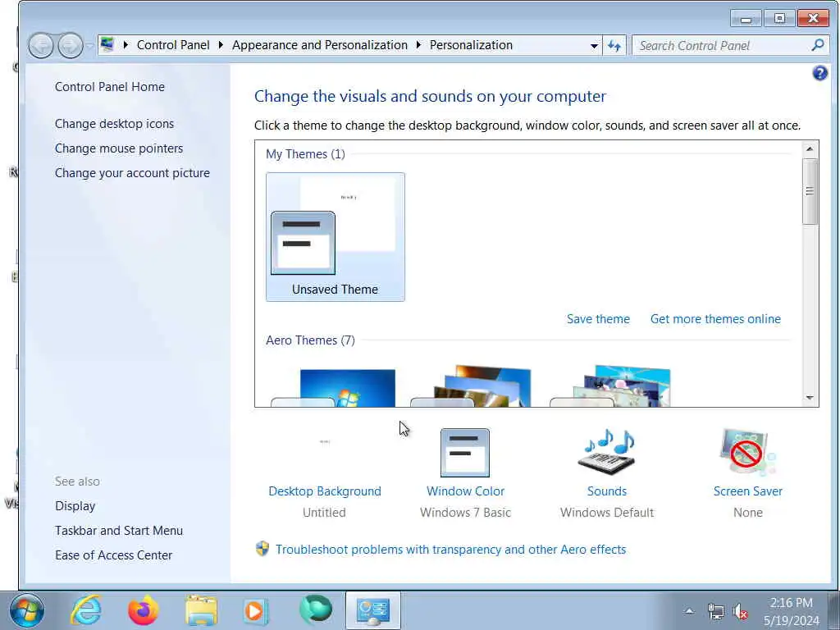Select the second Aero theme with landscape photos
Viewport: 840px width, 630px height.
coord(470,386)
